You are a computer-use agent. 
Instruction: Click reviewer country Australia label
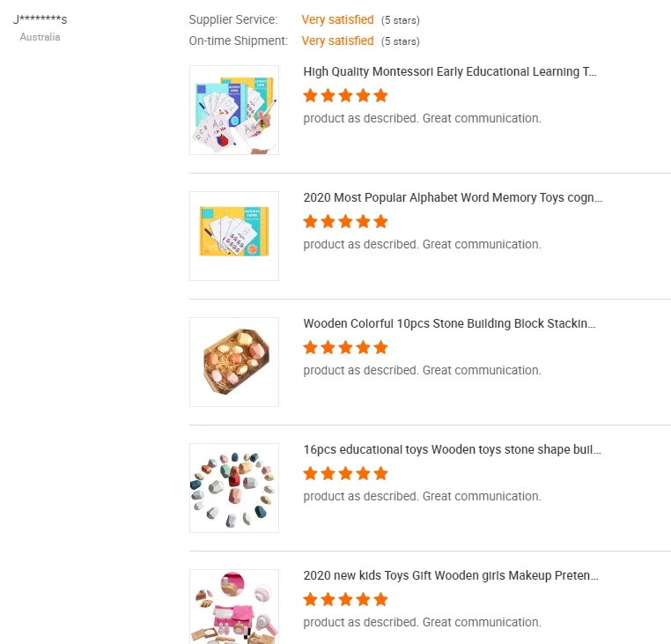pyautogui.click(x=41, y=37)
